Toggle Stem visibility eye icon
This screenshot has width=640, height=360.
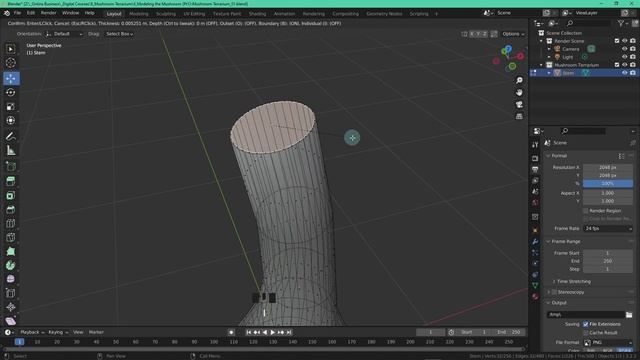[x=624, y=73]
